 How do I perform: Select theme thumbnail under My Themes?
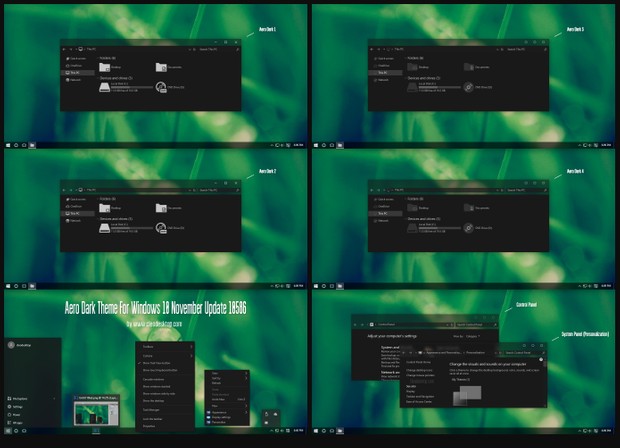pos(467,396)
